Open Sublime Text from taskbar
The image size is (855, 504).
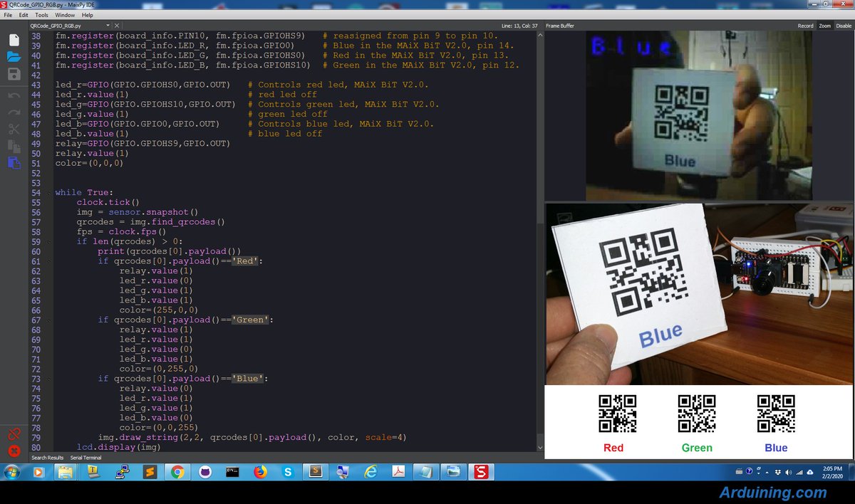pyautogui.click(x=149, y=472)
